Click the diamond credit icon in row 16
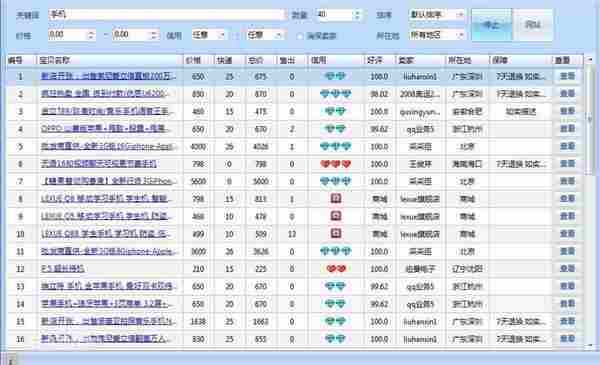Image resolution: width=600 pixels, height=365 pixels. (335, 339)
